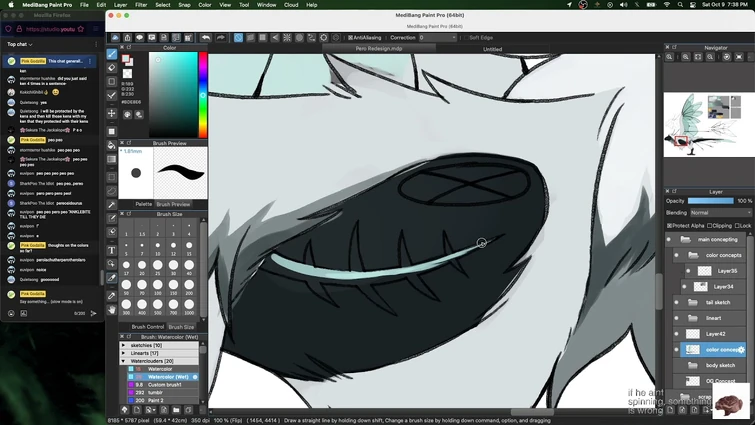
Task: Select the Text tool
Action: [x=112, y=250]
